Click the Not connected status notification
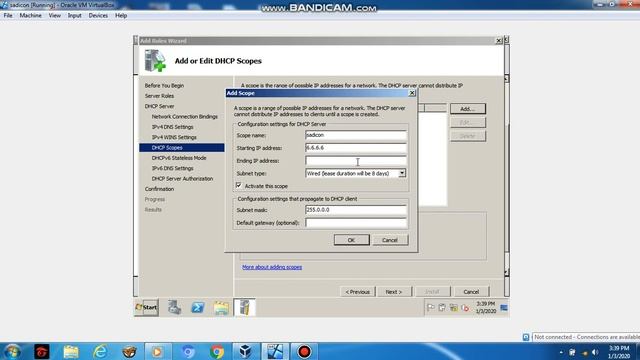 coord(586,337)
